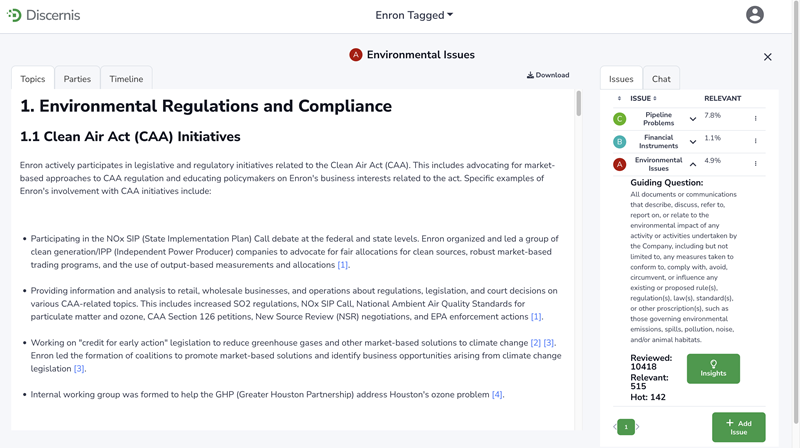Open the Chat tab

click(x=661, y=79)
